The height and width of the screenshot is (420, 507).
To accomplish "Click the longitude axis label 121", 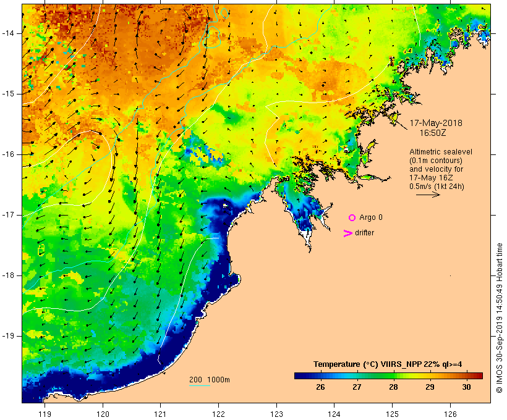I will [x=160, y=414].
